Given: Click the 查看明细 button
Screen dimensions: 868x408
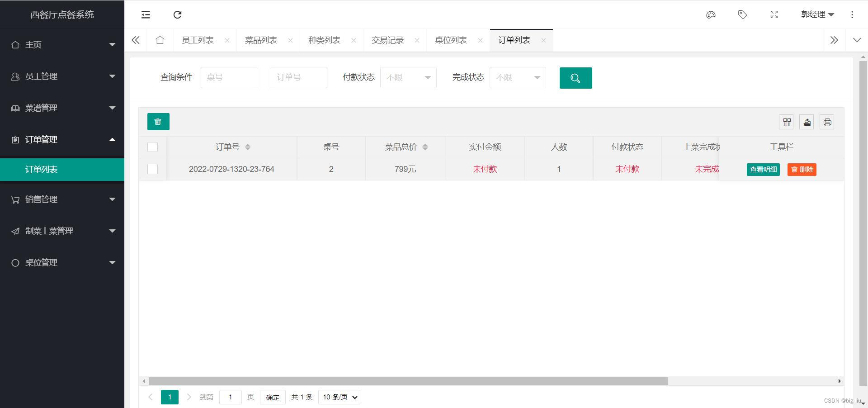Looking at the screenshot, I should click(763, 169).
